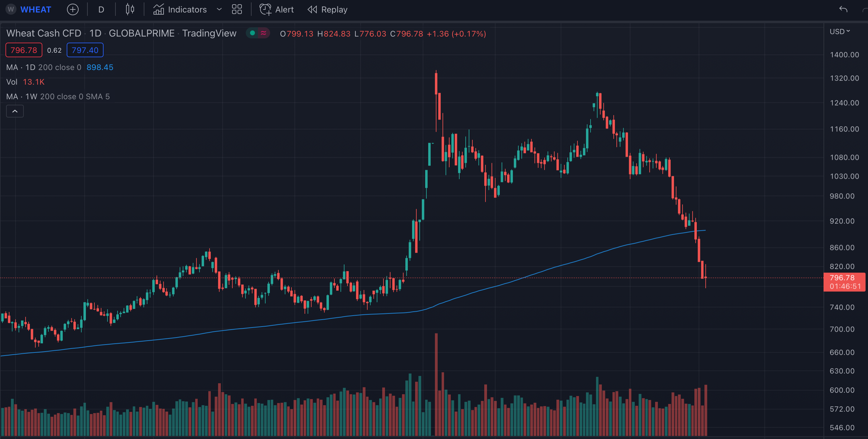Select the Vol 13.1K indicator legend

[x=25, y=82]
